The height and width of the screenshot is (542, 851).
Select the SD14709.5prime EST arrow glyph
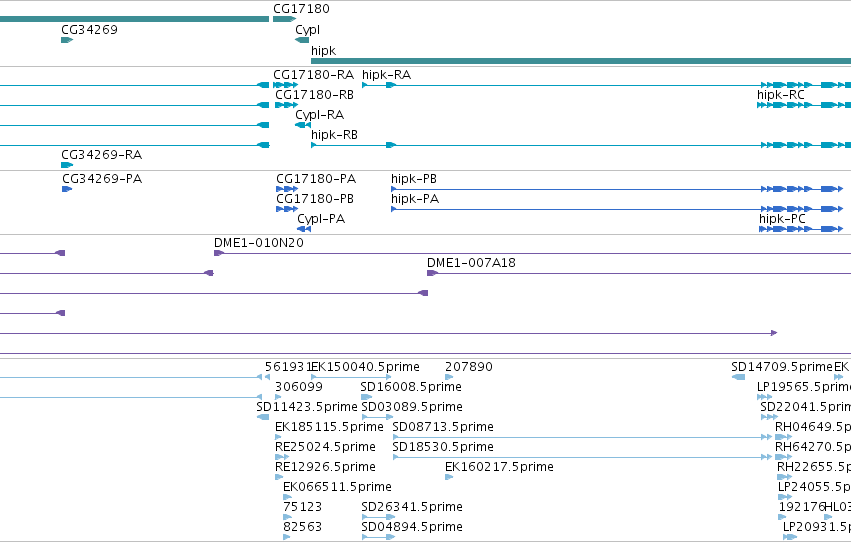(738, 377)
